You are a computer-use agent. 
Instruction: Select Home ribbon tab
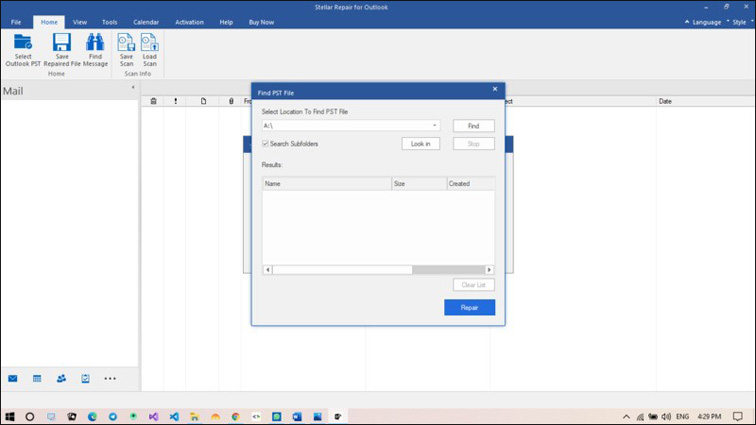(49, 22)
